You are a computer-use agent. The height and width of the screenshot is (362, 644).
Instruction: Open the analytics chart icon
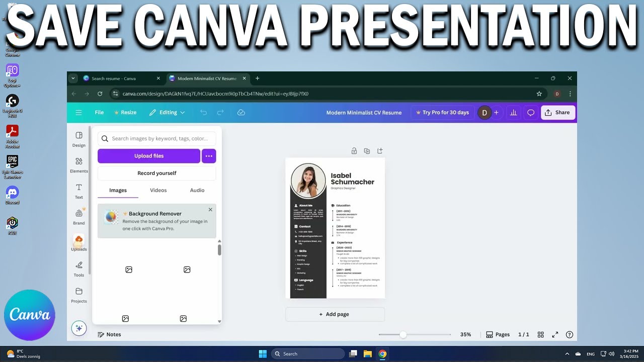tap(513, 113)
